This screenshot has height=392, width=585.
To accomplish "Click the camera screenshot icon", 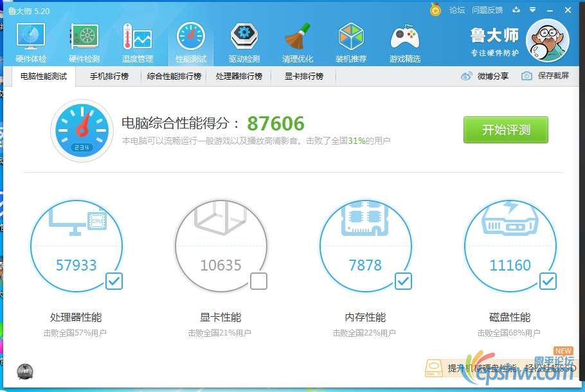I will pyautogui.click(x=526, y=76).
